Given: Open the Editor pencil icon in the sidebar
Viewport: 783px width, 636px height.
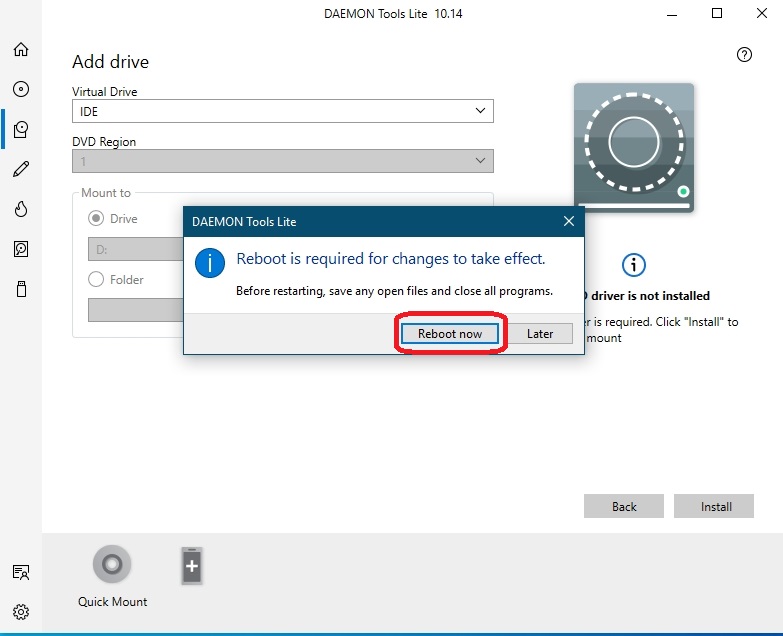Looking at the screenshot, I should [x=21, y=169].
